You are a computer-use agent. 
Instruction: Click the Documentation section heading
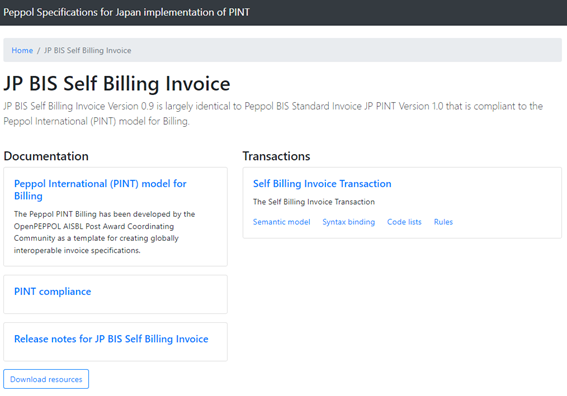point(46,156)
